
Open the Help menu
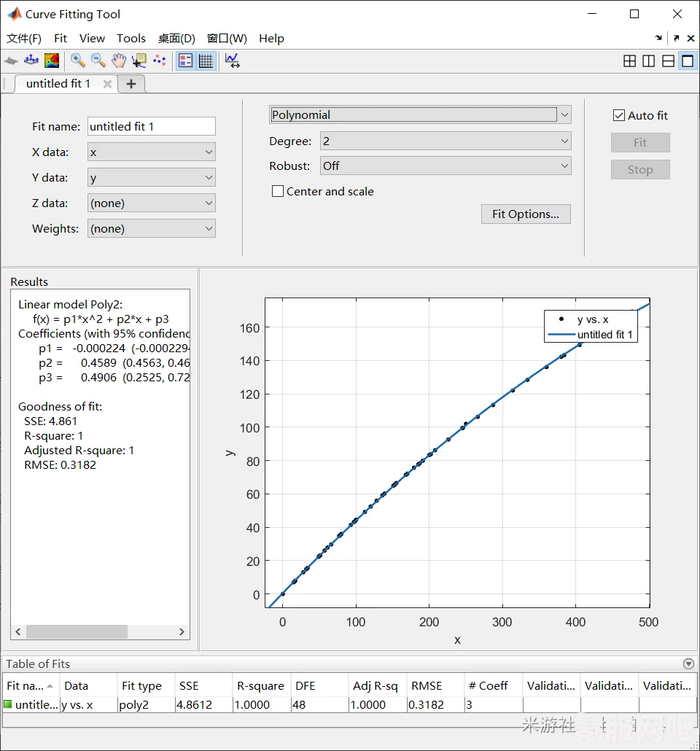(272, 39)
